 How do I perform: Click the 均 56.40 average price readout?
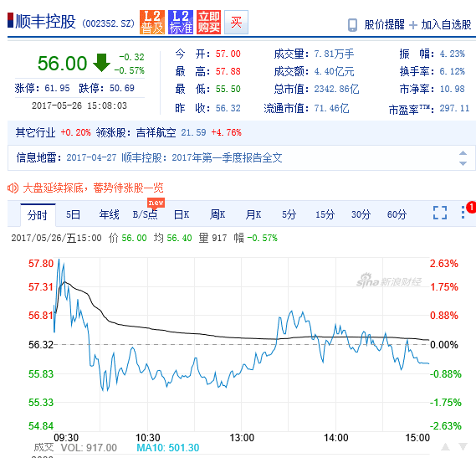click(x=172, y=238)
